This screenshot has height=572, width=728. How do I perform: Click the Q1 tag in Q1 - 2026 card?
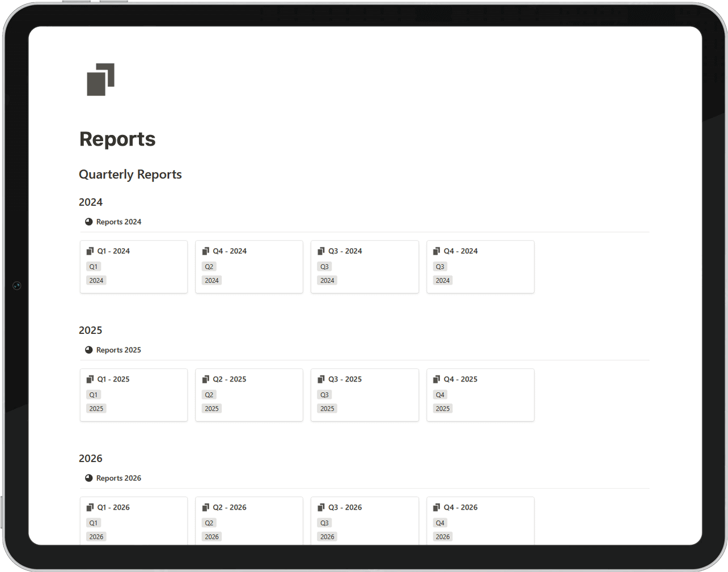tap(94, 523)
